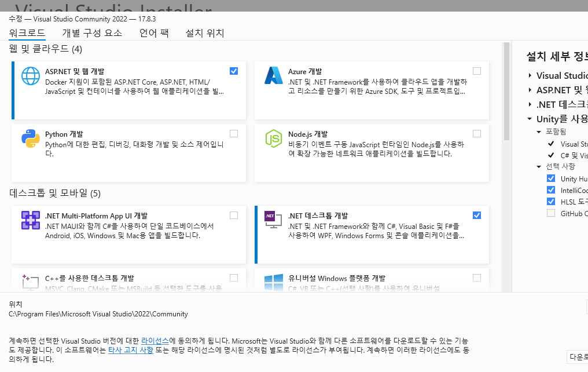The width and height of the screenshot is (588, 372).
Task: Check the C++를 사용한 데스크톱 개발 checkbox
Action: tap(234, 278)
